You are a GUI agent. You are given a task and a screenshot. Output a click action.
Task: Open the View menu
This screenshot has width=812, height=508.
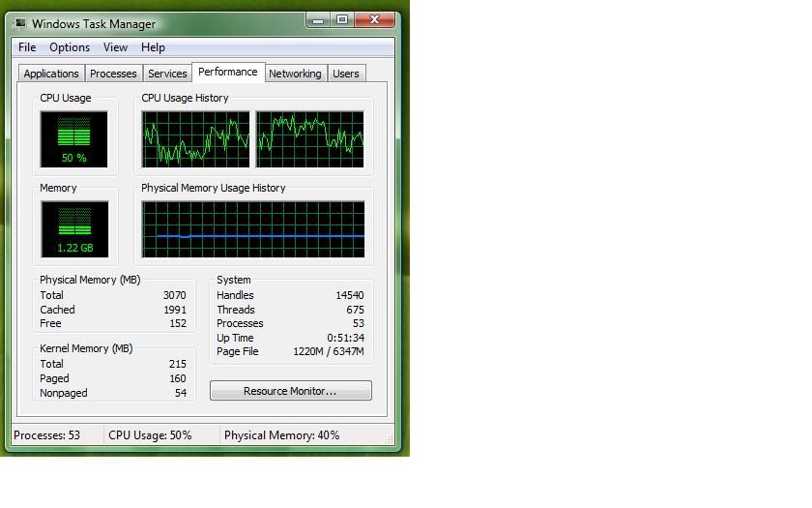[x=115, y=47]
